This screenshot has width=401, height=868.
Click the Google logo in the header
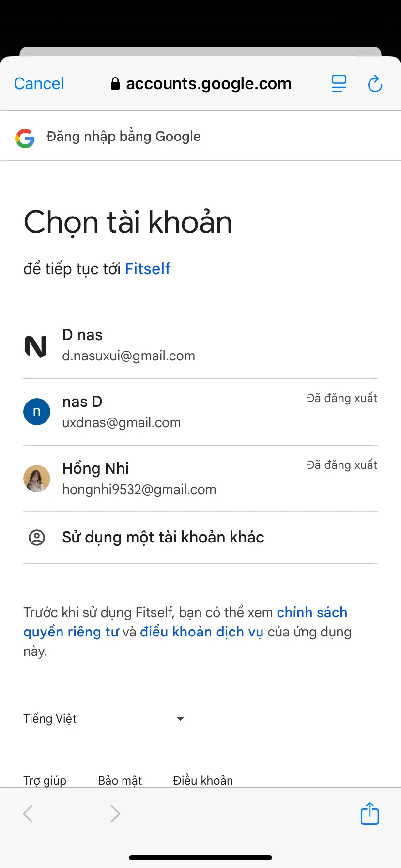(x=25, y=138)
